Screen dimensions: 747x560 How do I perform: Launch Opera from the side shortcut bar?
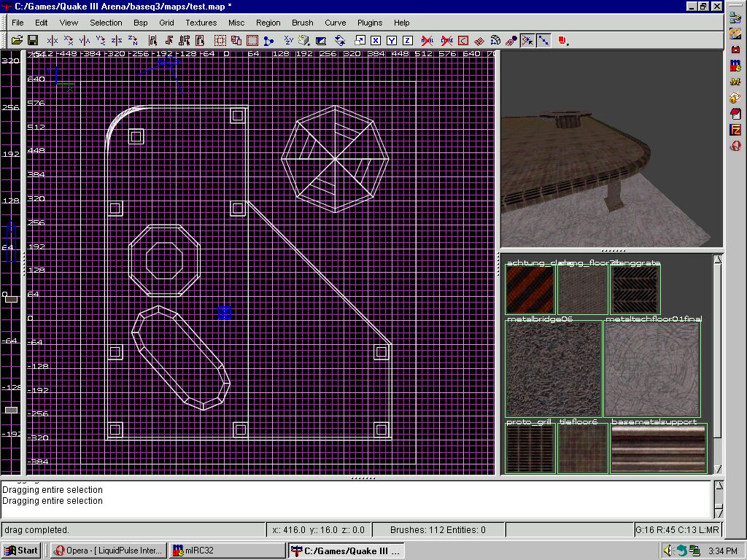735,145
